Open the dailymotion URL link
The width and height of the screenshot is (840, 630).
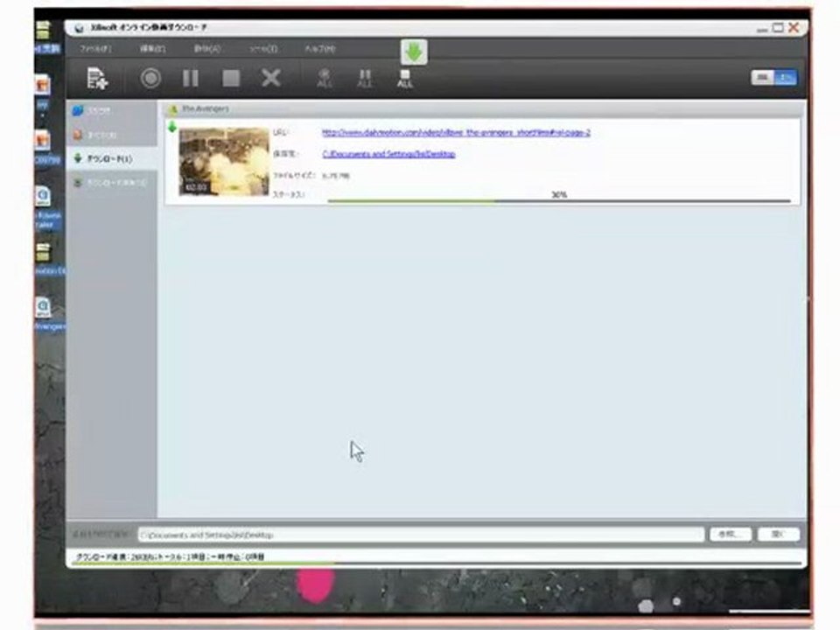tap(456, 132)
